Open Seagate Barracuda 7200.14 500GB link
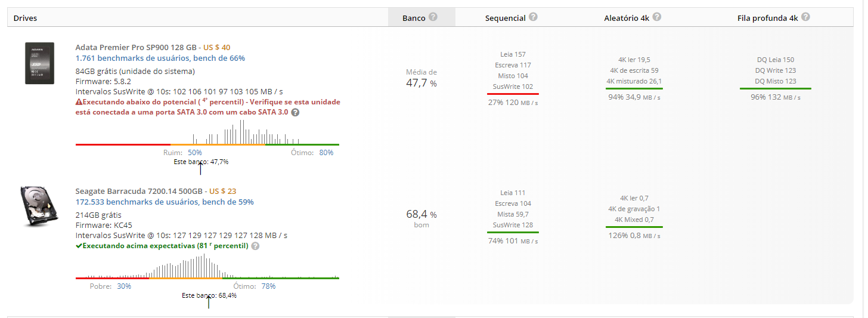The width and height of the screenshot is (868, 318). point(139,192)
